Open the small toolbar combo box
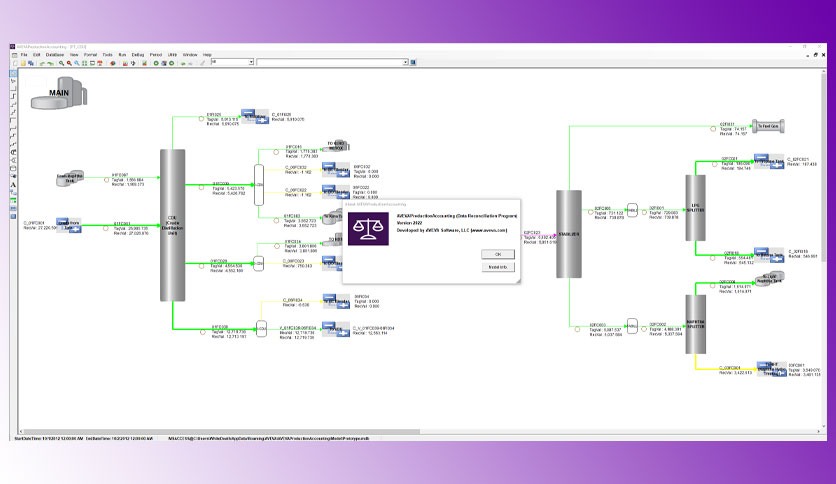Image resolution: width=836 pixels, height=484 pixels. tap(232, 62)
